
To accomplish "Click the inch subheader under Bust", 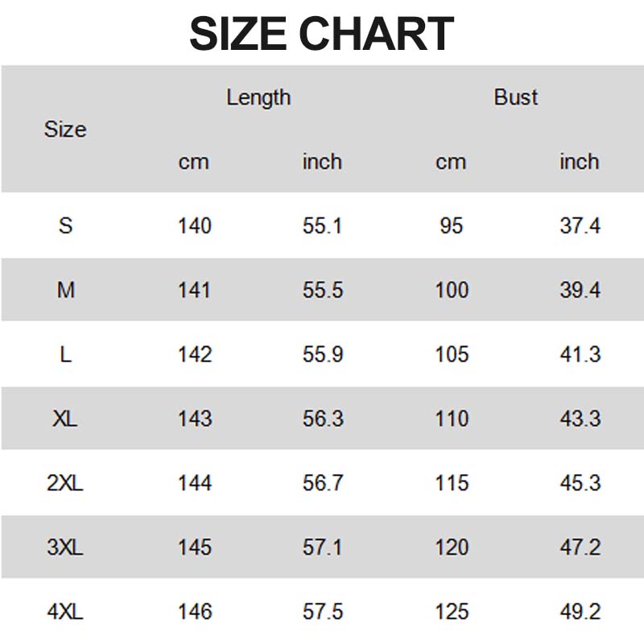I will coord(580,162).
